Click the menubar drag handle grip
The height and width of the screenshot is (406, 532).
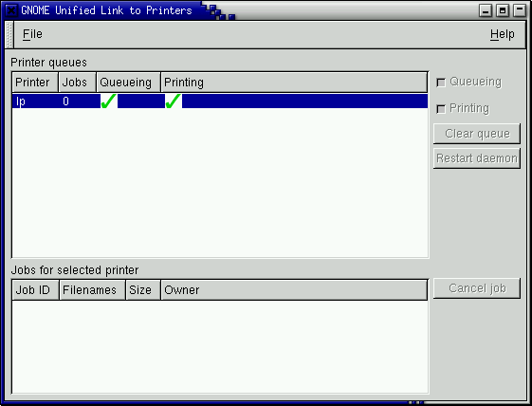9,35
